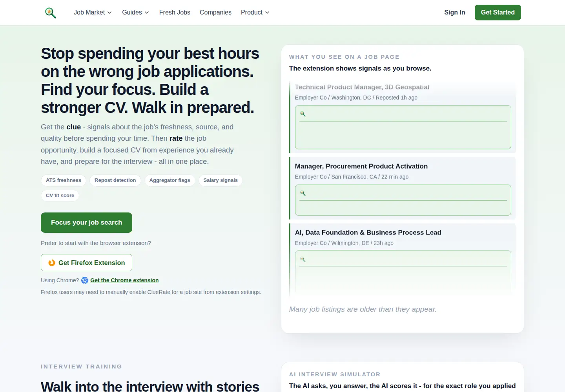Click Technical Product Manager, 3D Geospatial title
This screenshot has width=565, height=392.
[x=362, y=87]
